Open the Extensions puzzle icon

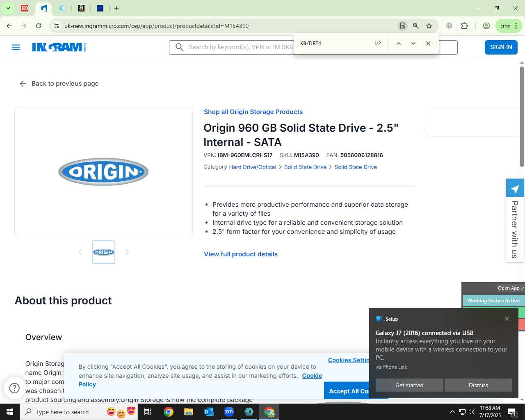(x=464, y=26)
